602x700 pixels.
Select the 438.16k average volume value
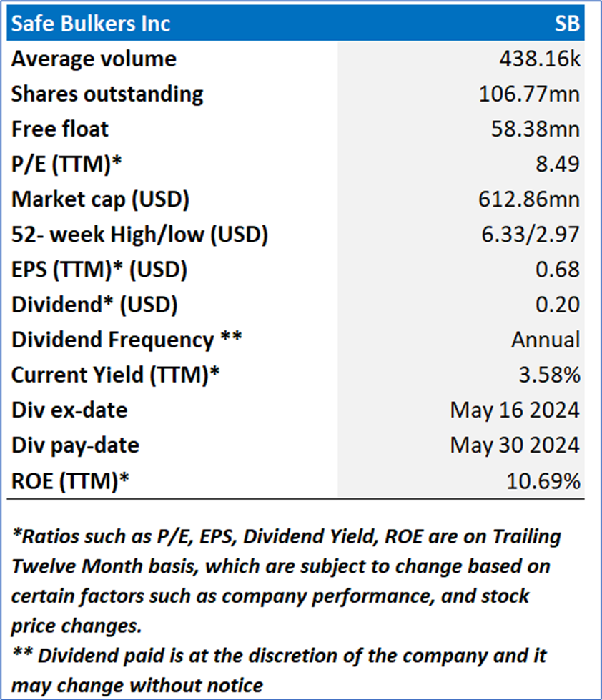[x=539, y=59]
